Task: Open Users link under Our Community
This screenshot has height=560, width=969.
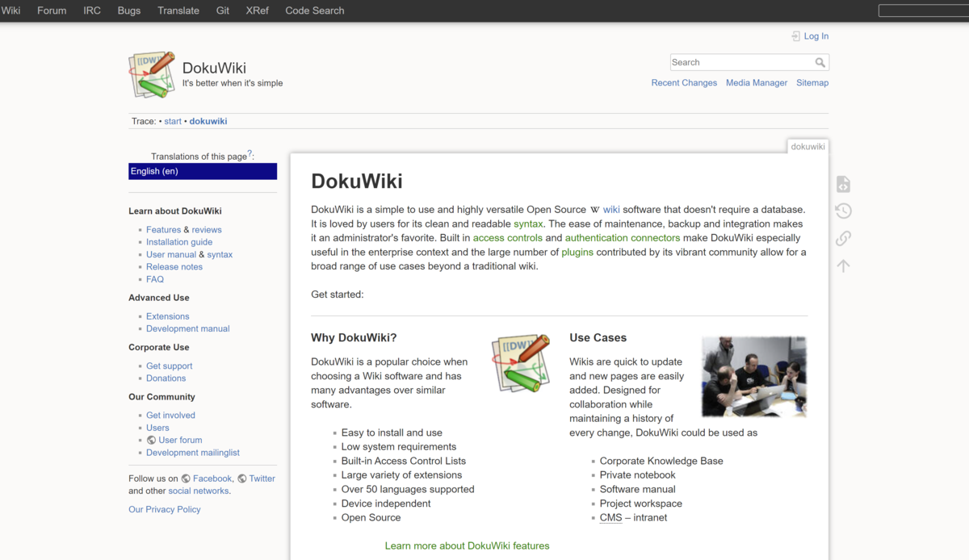Action: click(x=157, y=428)
